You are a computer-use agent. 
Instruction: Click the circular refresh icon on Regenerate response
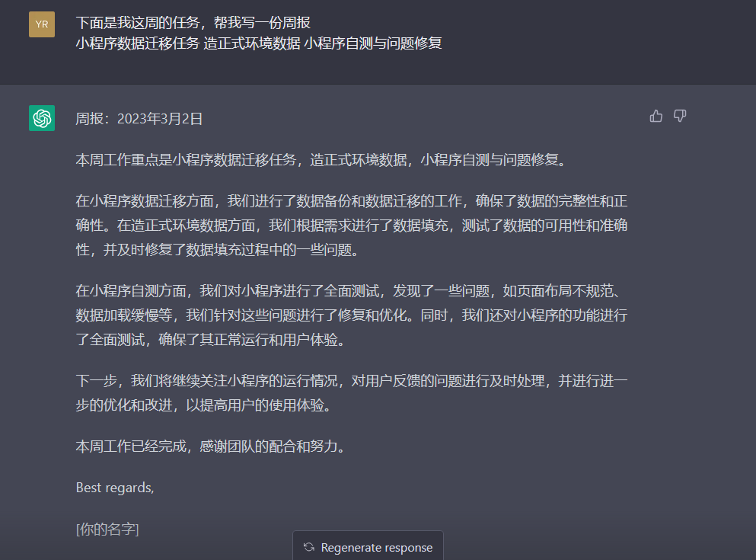(x=308, y=546)
